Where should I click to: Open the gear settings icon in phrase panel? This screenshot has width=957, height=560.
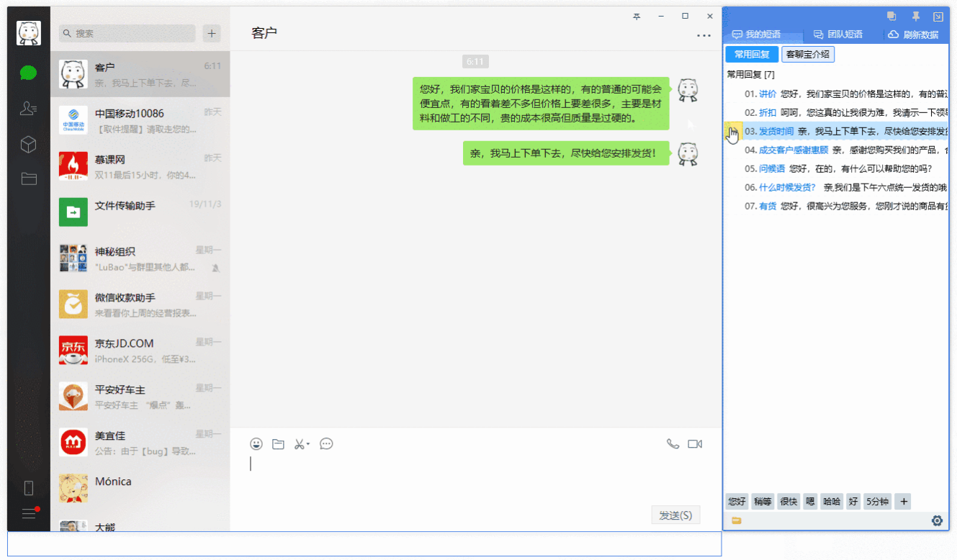937,520
